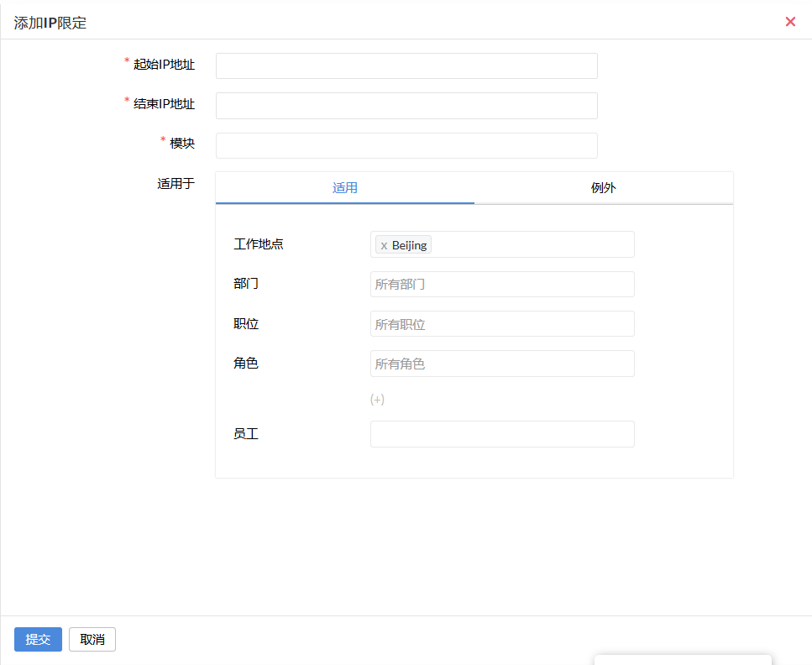Click the 模块 field label

point(182,144)
